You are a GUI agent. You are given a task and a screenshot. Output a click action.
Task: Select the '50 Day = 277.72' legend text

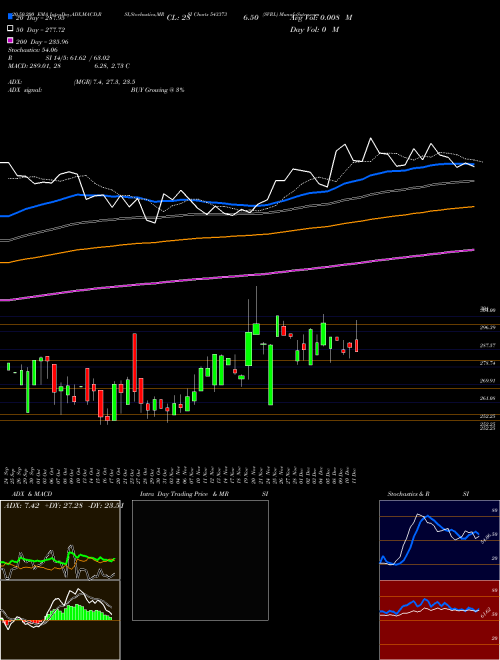(x=41, y=29)
